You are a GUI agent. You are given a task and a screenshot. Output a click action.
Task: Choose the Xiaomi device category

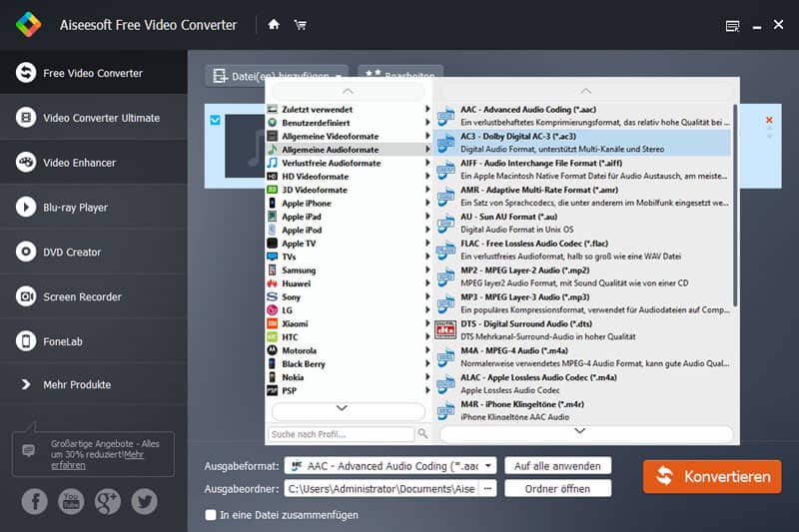coord(349,323)
